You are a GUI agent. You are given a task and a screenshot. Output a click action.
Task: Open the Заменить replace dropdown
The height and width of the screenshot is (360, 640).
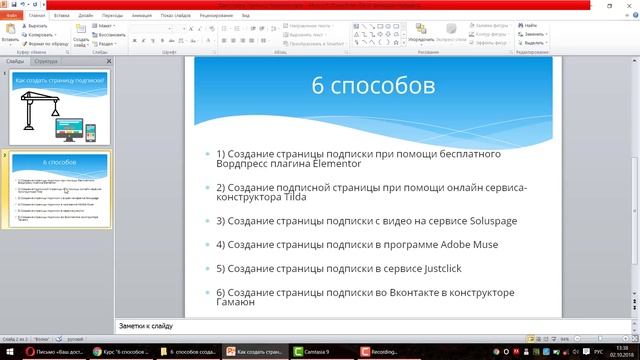[x=533, y=34]
